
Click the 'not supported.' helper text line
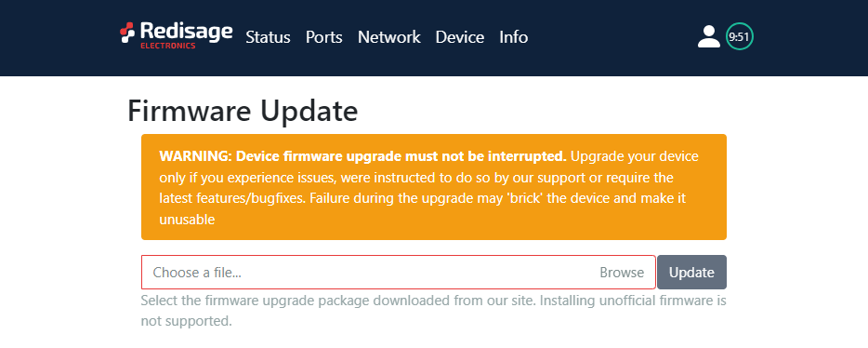(186, 321)
